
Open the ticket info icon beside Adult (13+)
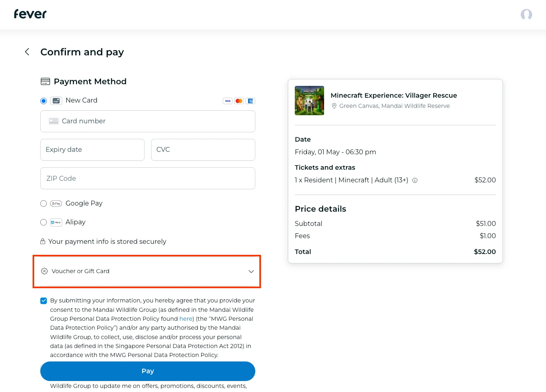tap(415, 180)
